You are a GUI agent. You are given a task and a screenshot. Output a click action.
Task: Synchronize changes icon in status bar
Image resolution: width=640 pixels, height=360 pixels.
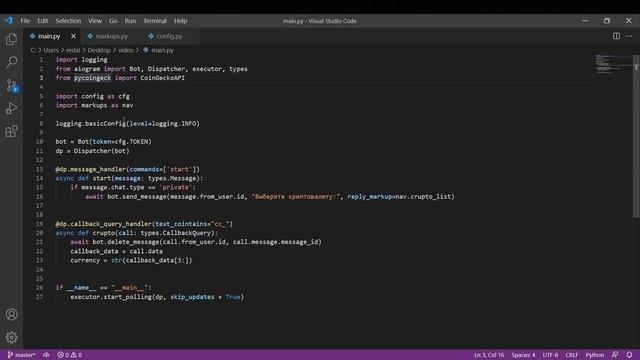46,355
